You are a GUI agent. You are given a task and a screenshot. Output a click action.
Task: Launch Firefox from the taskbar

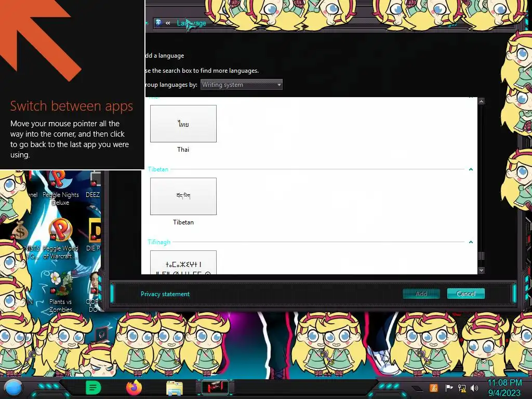[x=134, y=388]
